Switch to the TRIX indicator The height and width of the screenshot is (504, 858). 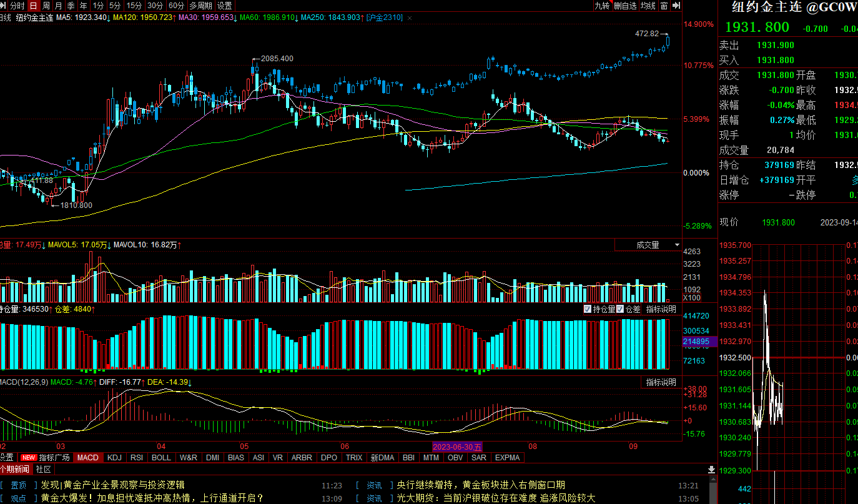pyautogui.click(x=354, y=457)
